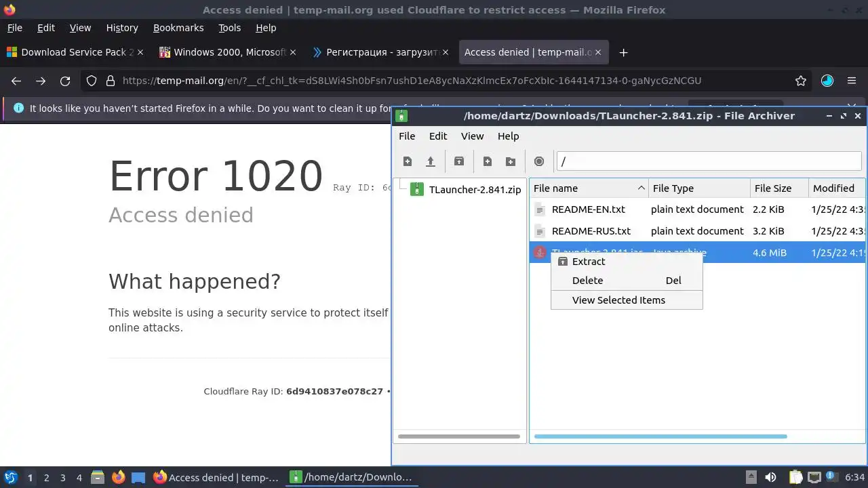
Task: Select TLauncher-2.841.zip in the folder tree
Action: (475, 189)
